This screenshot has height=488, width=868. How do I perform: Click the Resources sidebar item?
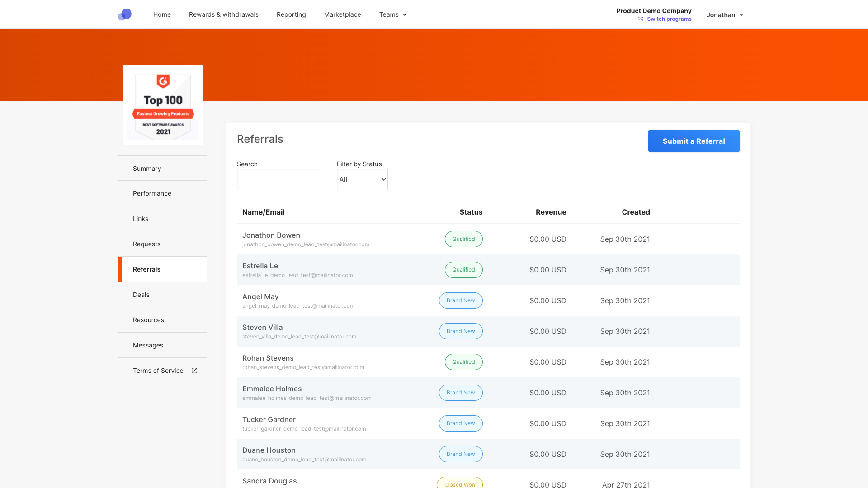[x=148, y=320]
